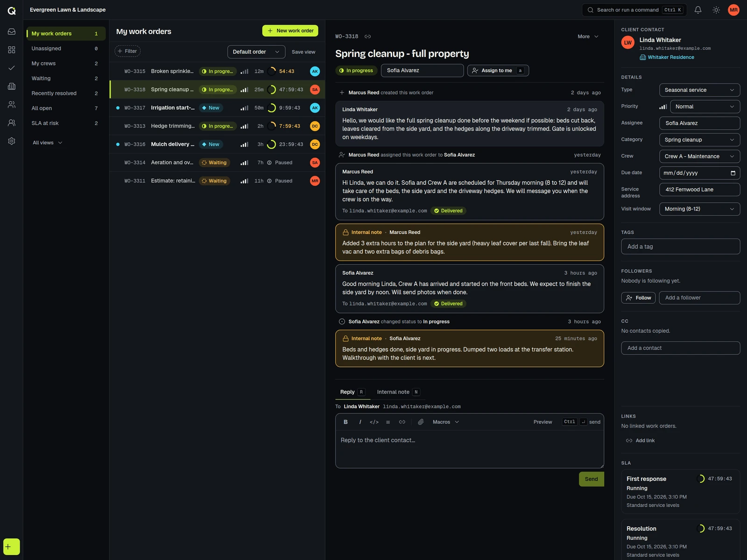Click the In progress status pill
Image resolution: width=747 pixels, height=560 pixels.
pyautogui.click(x=356, y=70)
